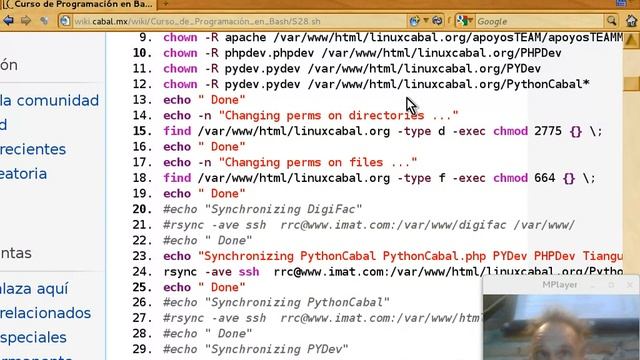Open the 'speciales' sidebar link
Screen dimensions: 640x360
33,338
